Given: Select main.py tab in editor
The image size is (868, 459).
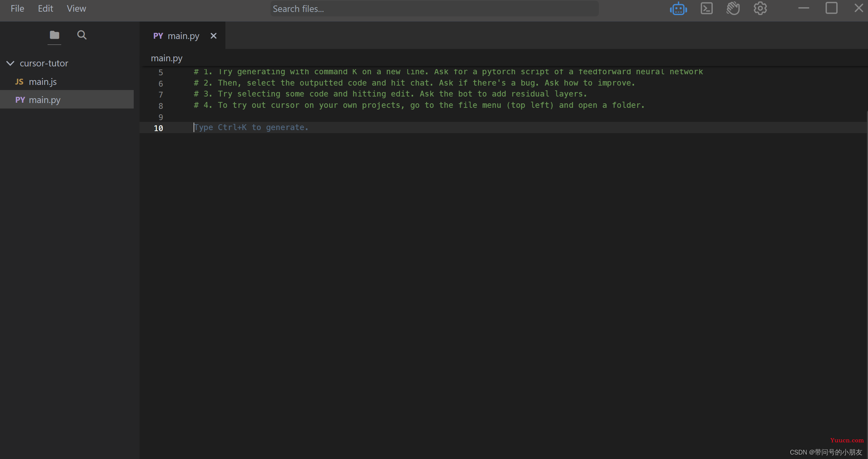Looking at the screenshot, I should point(183,36).
